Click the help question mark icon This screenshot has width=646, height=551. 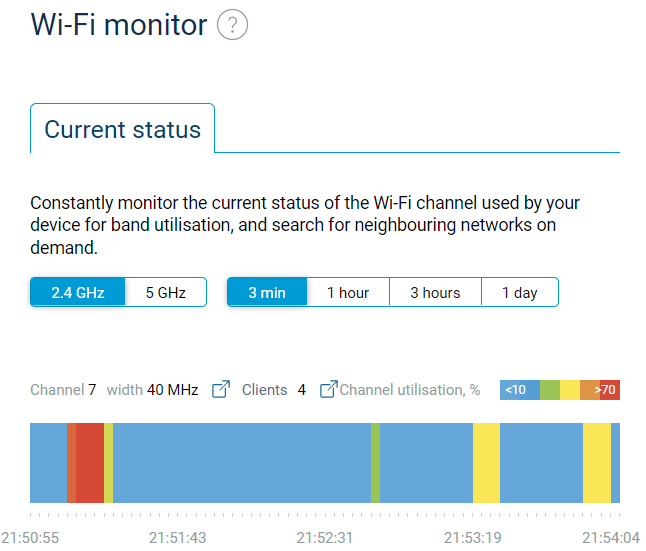pos(232,25)
